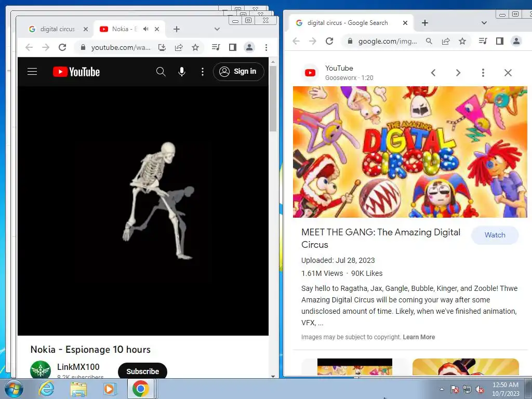This screenshot has height=399, width=532.
Task: Show previous image in Google preview panel
Action: click(x=433, y=73)
